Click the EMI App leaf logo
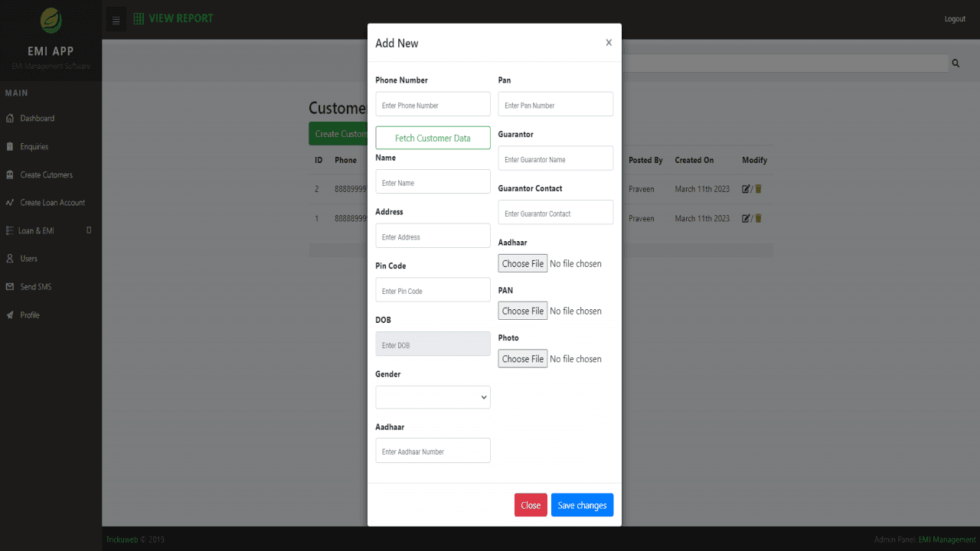980x551 pixels. point(51,20)
